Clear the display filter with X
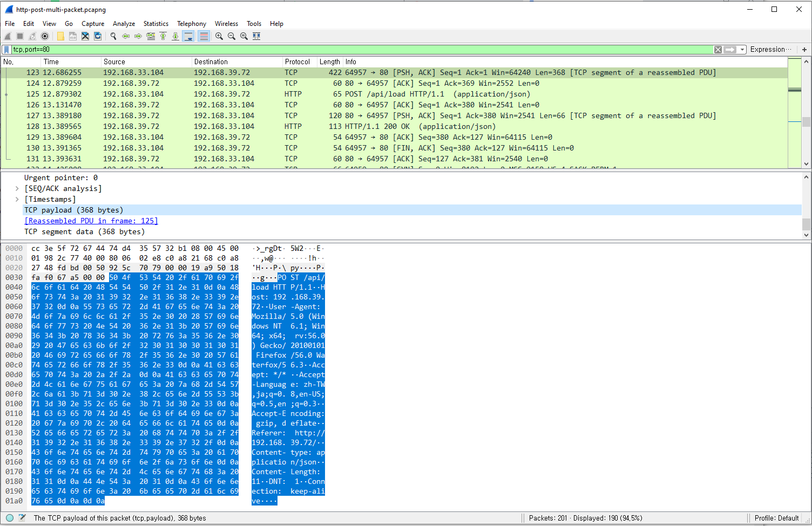812x526 pixels. (718, 50)
